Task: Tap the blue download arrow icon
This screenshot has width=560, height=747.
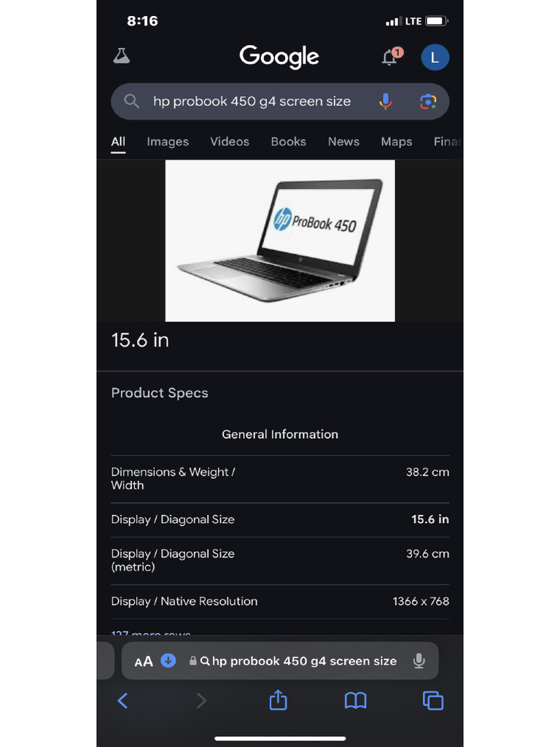Action: click(168, 661)
